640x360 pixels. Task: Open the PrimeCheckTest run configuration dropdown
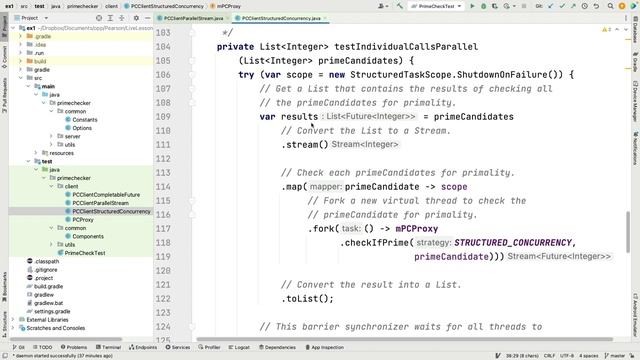tap(436, 6)
